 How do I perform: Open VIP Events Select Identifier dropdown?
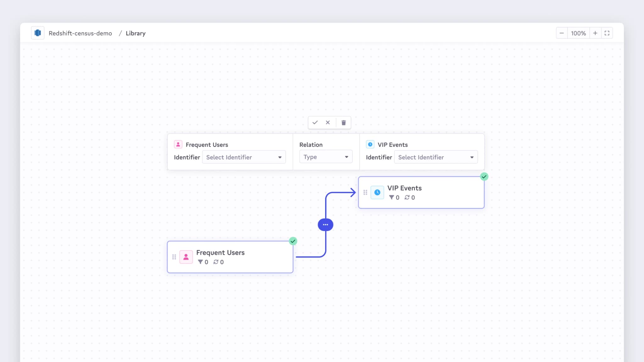point(436,157)
